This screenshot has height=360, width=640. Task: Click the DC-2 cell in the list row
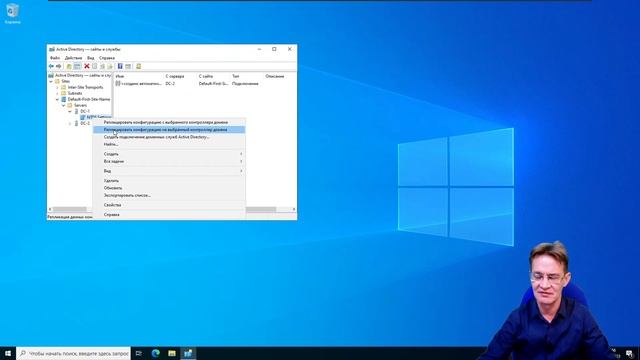coord(170,83)
